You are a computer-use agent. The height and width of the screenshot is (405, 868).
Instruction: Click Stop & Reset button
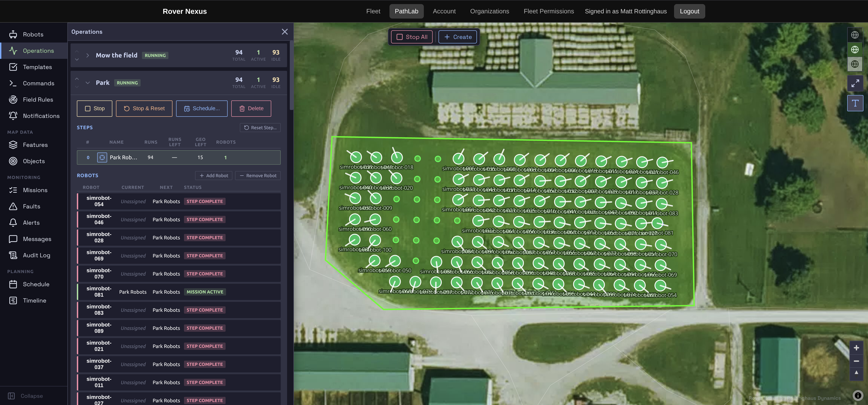coord(144,109)
